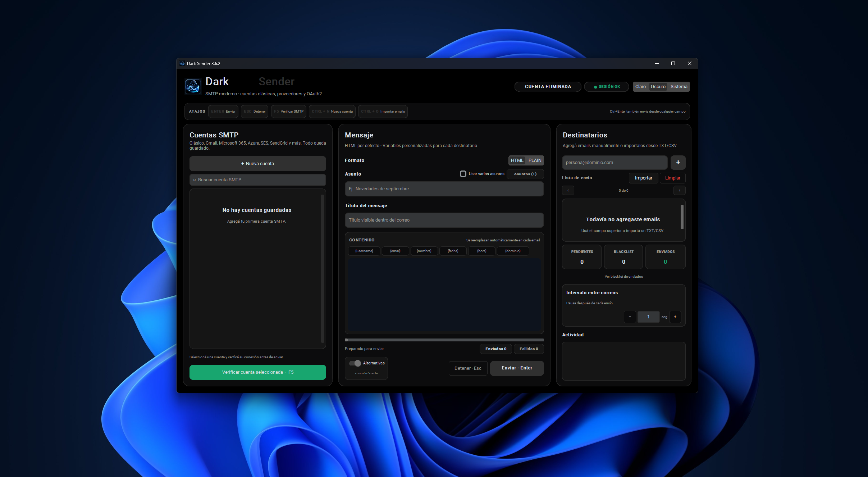Focus the Título del mensaje input field

[444, 220]
